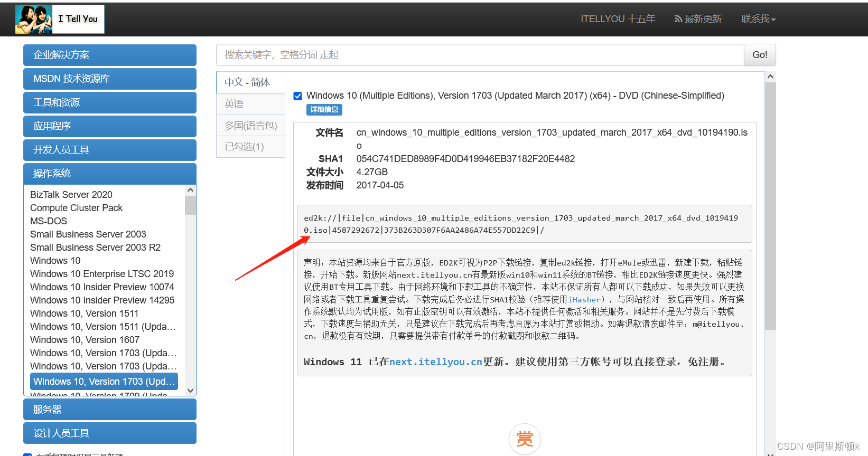Click the search keyword input field

(480, 55)
